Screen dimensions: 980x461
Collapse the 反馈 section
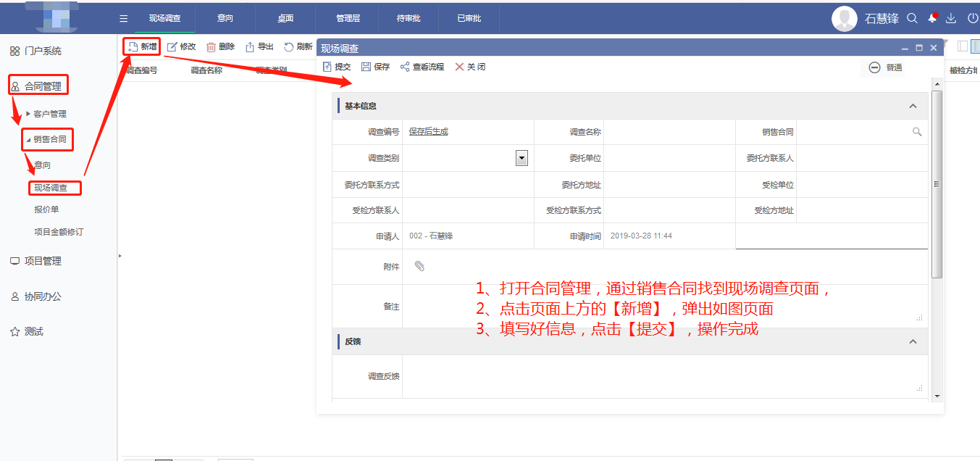tap(913, 341)
